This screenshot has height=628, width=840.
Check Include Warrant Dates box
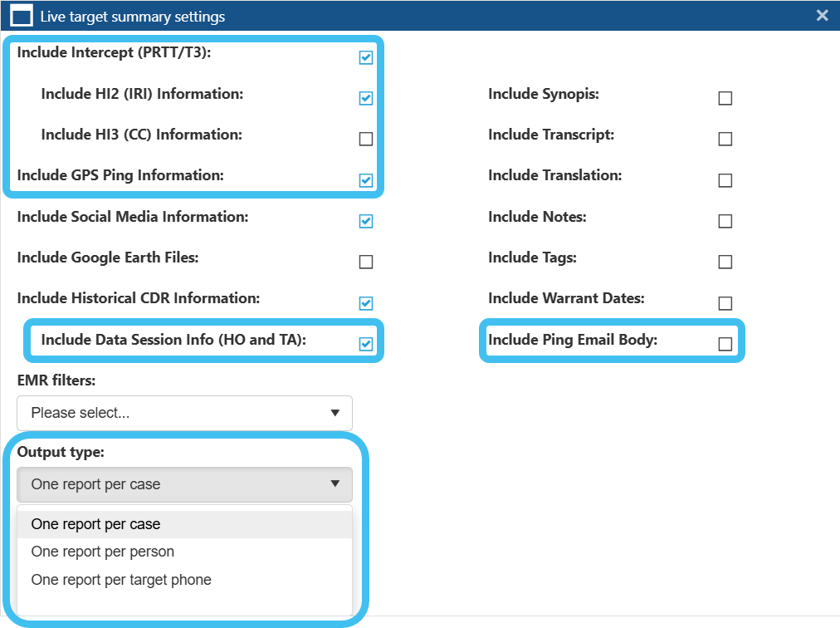pyautogui.click(x=725, y=303)
